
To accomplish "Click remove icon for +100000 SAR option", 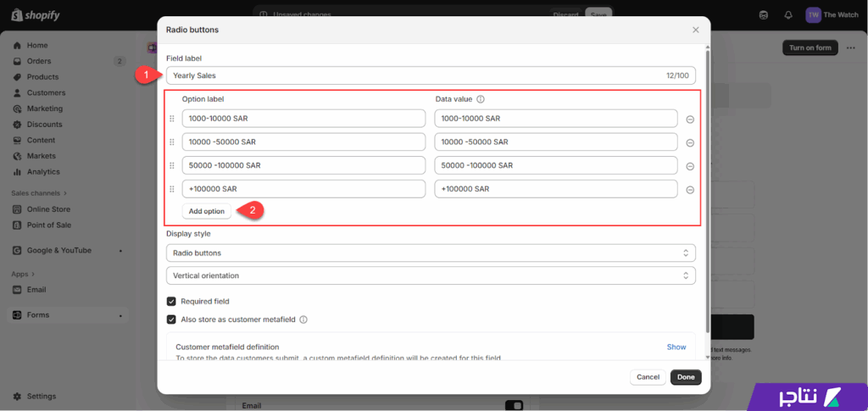I will pyautogui.click(x=690, y=190).
